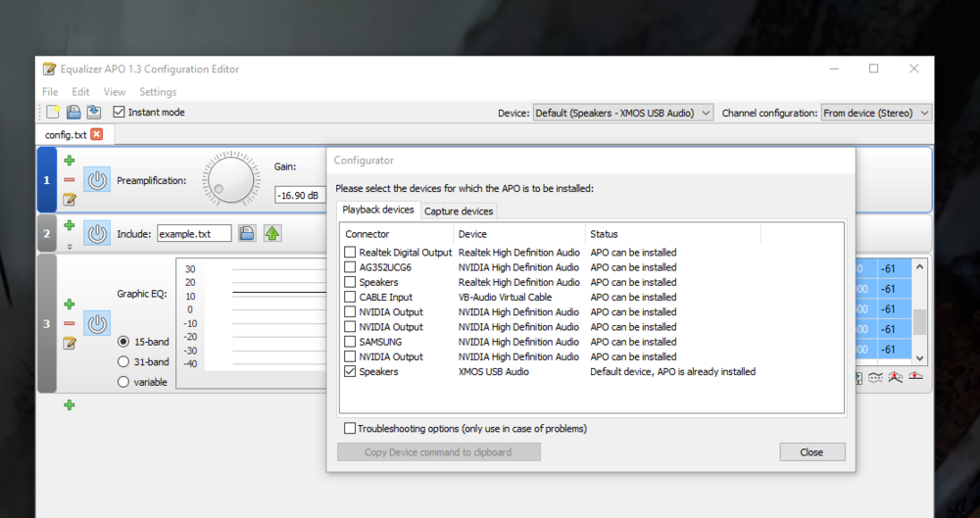Toggle power for the Include filter
980x518 pixels.
(x=97, y=234)
